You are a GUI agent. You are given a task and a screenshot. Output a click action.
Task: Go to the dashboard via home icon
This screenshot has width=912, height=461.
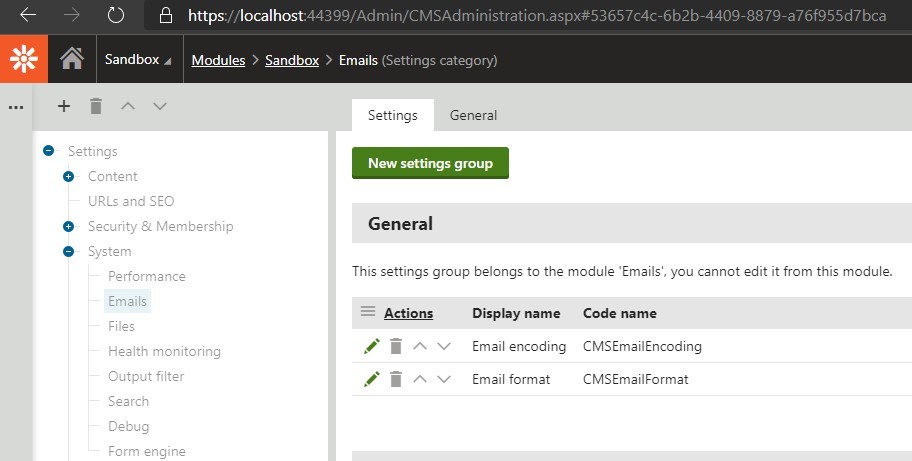point(72,59)
